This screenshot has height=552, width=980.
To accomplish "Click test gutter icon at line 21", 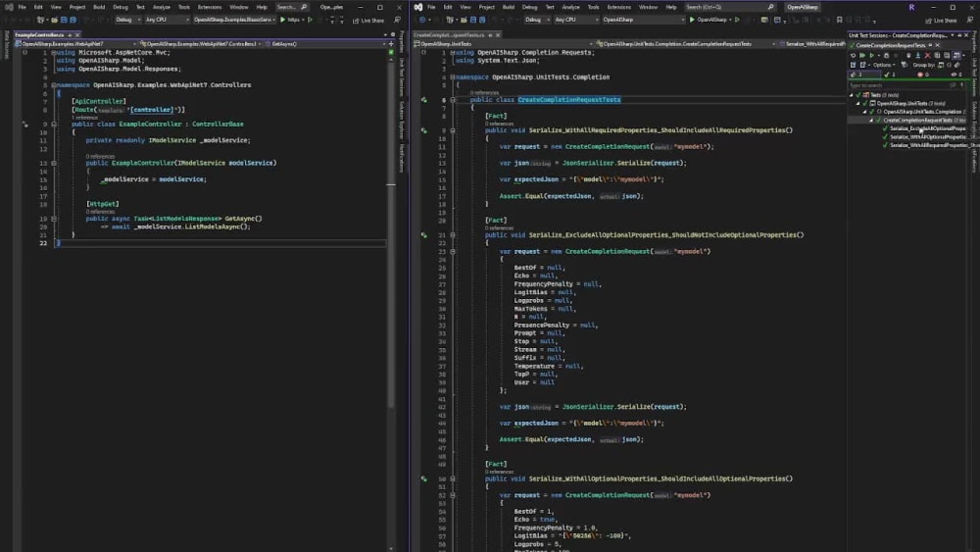I will (x=424, y=235).
